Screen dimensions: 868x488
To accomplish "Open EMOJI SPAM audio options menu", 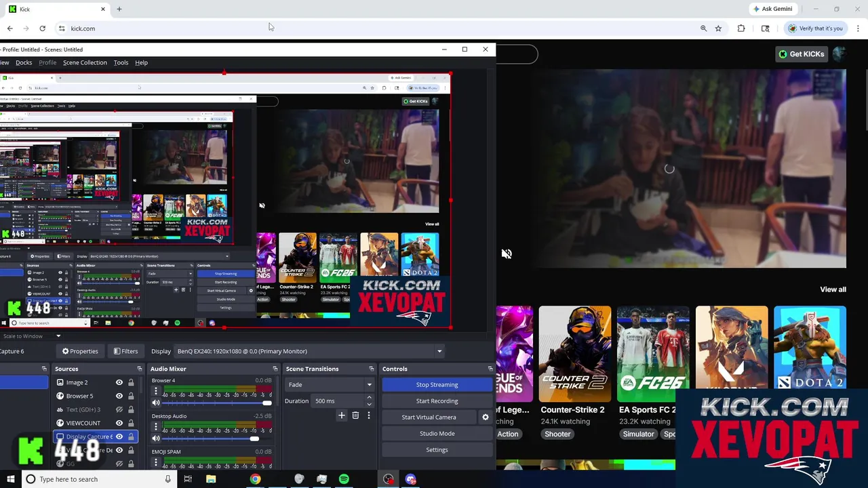I will 156,462.
